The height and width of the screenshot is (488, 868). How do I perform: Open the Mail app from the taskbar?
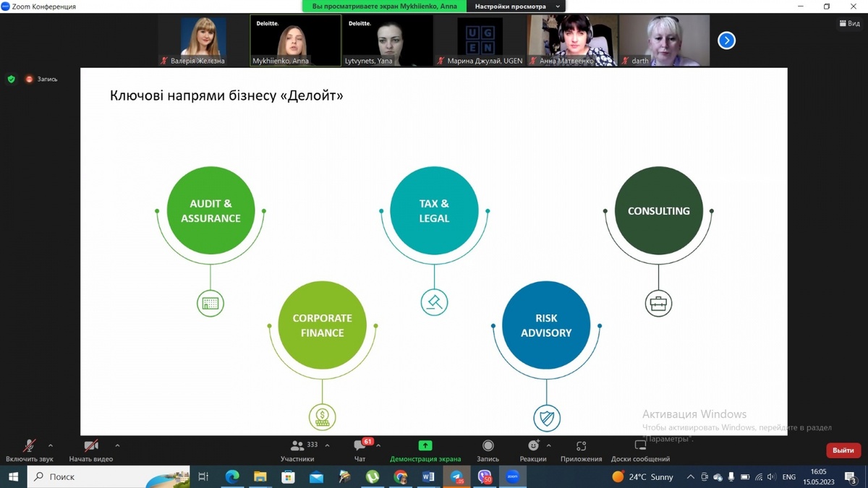click(x=316, y=476)
